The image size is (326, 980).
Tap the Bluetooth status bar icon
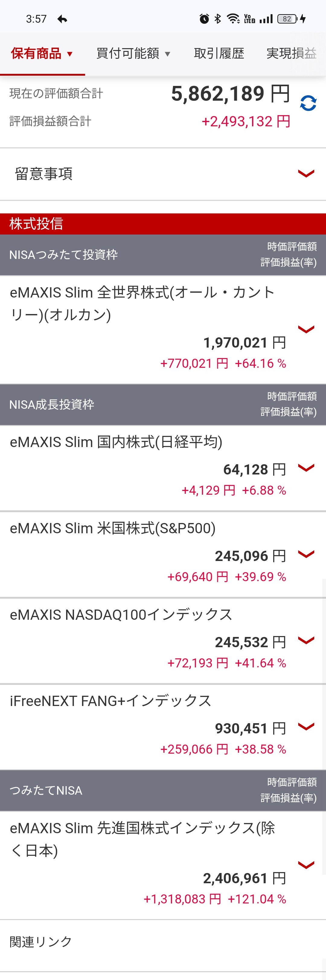click(217, 19)
